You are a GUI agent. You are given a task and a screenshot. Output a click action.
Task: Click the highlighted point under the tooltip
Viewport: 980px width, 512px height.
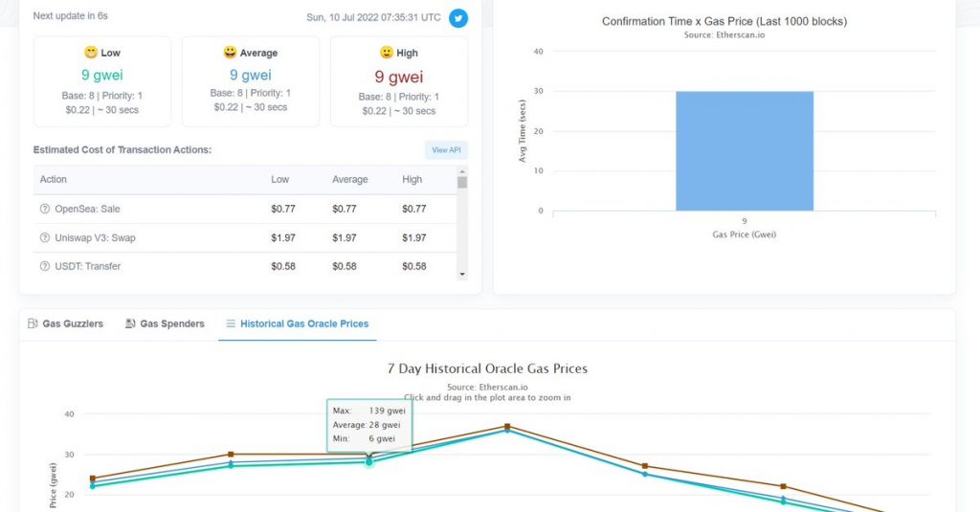click(x=368, y=462)
